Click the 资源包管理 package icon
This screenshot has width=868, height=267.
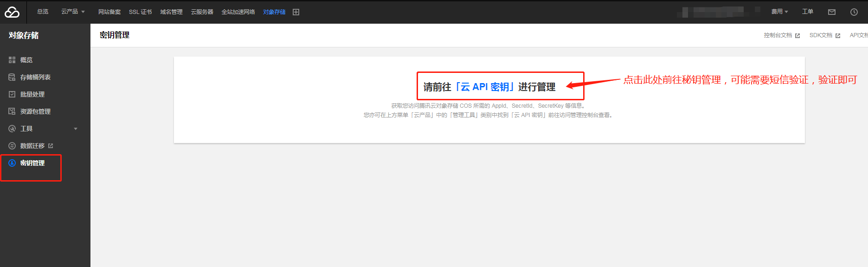[12, 111]
